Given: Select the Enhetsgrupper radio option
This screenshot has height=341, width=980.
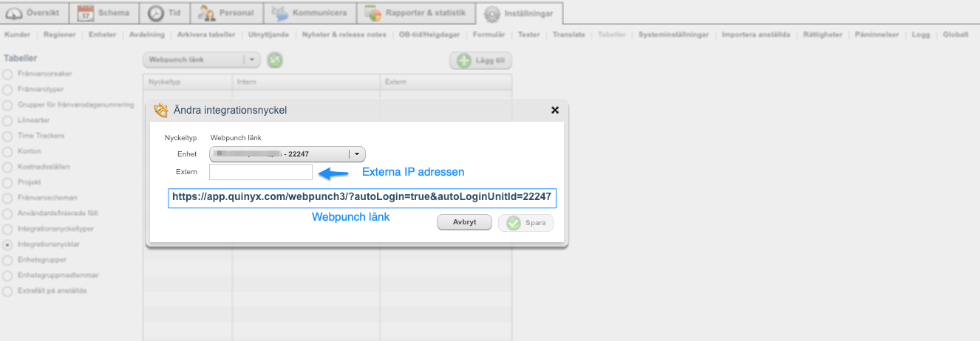Looking at the screenshot, I should pyautogui.click(x=7, y=260).
